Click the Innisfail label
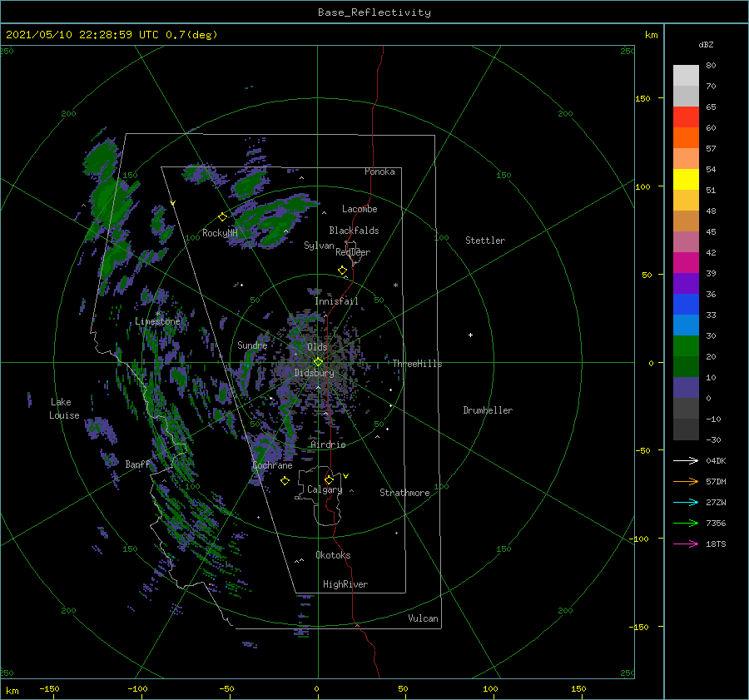The width and height of the screenshot is (749, 700). pos(336,301)
